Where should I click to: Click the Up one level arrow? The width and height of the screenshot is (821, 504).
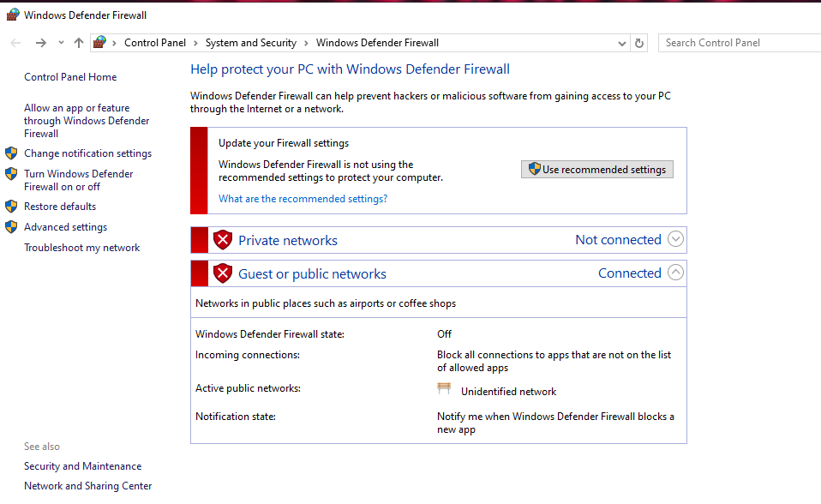coord(79,43)
